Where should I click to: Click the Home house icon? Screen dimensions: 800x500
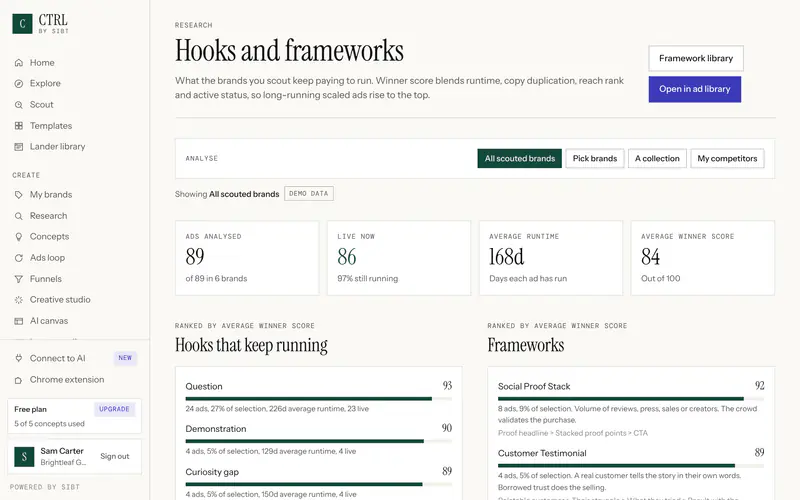19,63
